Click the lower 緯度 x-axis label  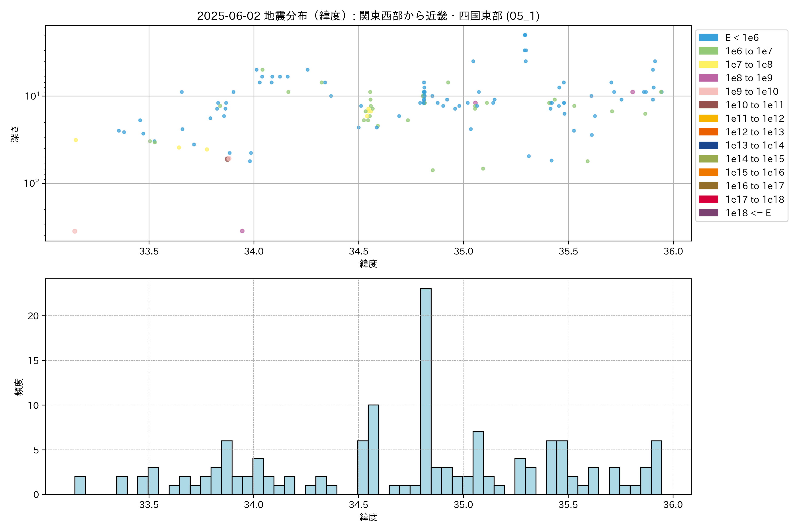[368, 517]
